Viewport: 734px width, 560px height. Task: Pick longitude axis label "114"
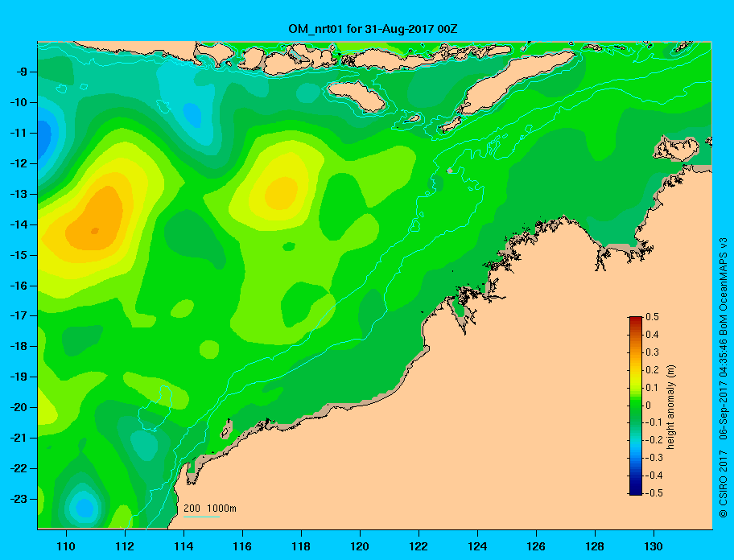point(183,546)
